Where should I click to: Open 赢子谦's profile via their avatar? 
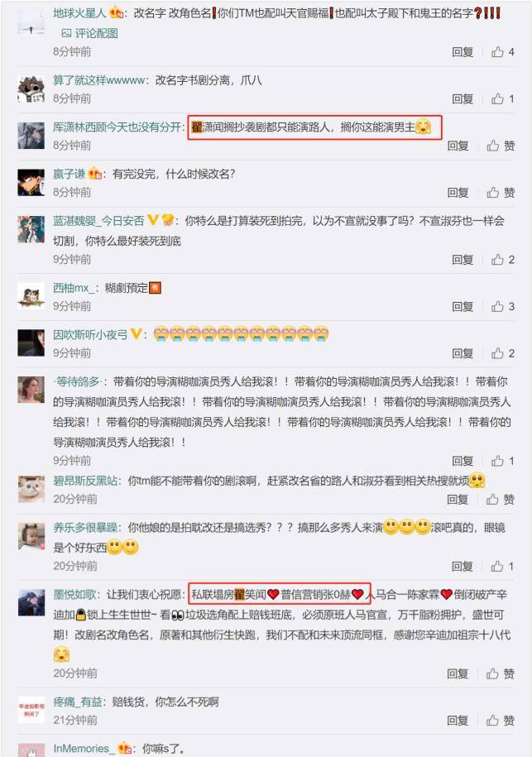pyautogui.click(x=31, y=182)
